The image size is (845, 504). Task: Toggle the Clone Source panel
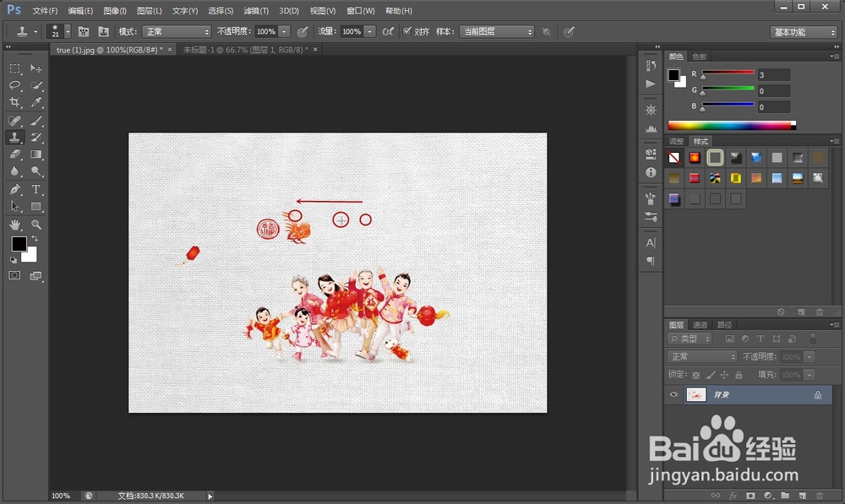click(103, 32)
